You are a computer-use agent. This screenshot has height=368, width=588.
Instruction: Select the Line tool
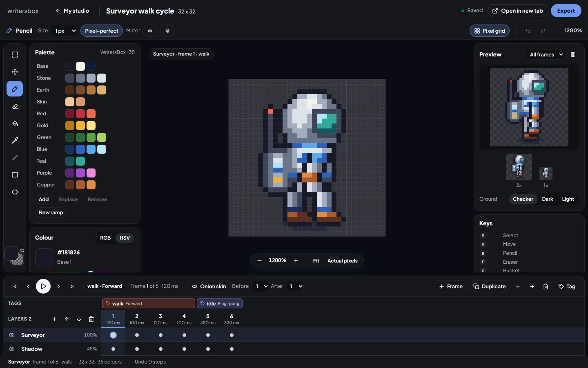[15, 158]
